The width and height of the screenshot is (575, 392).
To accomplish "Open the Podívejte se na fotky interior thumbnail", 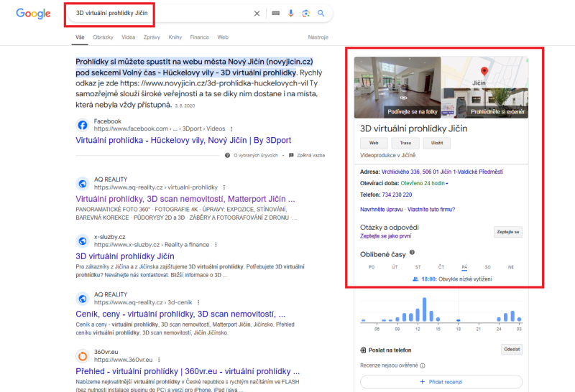I will click(x=397, y=87).
